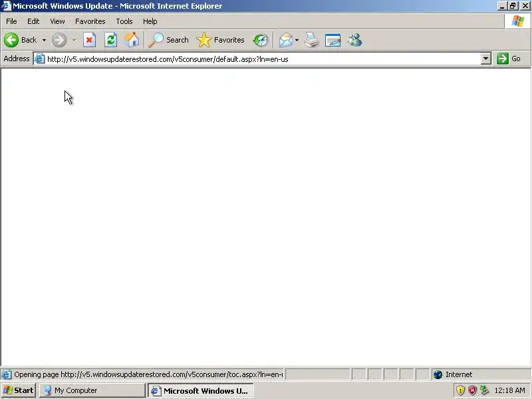Viewport: 532px width, 399px height.
Task: Stop loading the page with red X
Action: tap(89, 40)
